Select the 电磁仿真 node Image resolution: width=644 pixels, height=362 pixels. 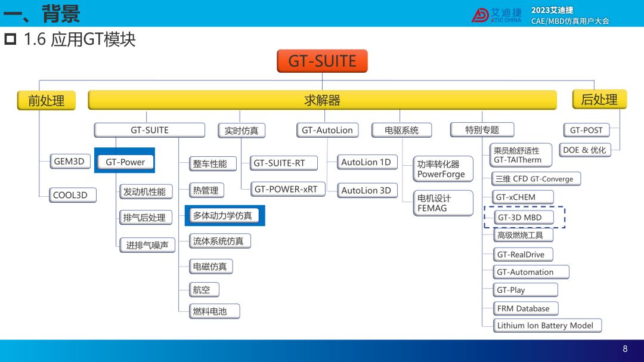pos(210,267)
